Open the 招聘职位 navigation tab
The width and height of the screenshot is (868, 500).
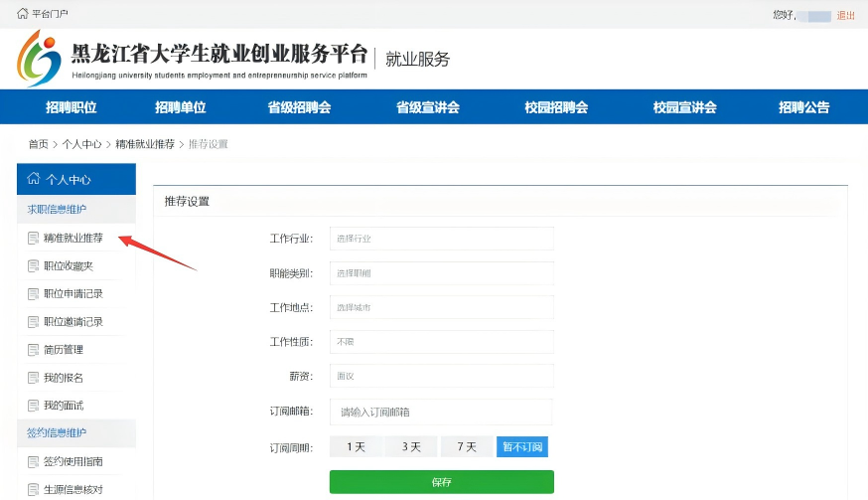point(71,108)
